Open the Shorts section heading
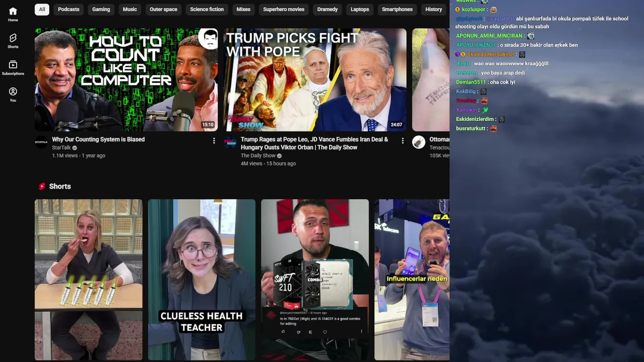 coord(60,187)
